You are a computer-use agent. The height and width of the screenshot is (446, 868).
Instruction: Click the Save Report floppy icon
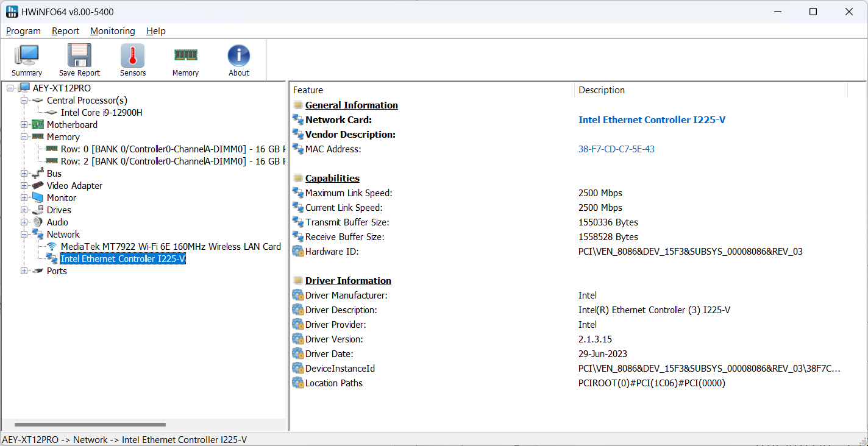[79, 55]
